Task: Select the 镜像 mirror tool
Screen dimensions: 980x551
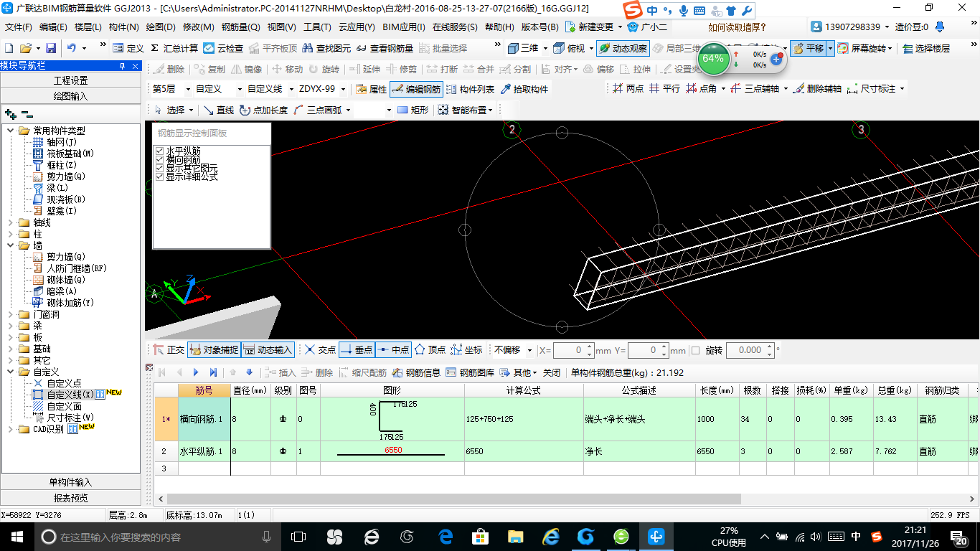Action: coord(247,69)
